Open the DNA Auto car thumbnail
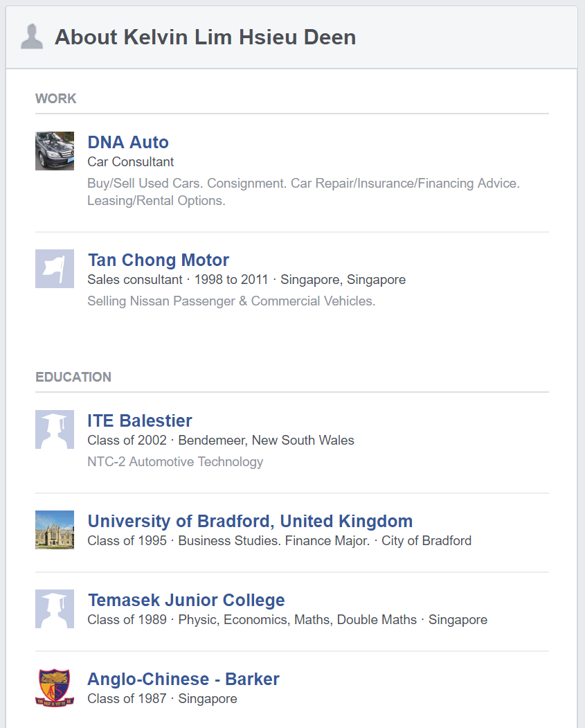 pyautogui.click(x=55, y=151)
